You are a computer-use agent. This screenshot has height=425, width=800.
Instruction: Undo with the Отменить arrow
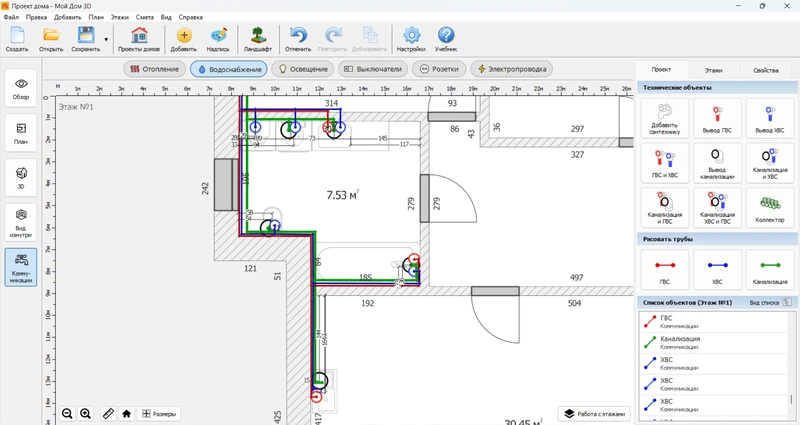pyautogui.click(x=298, y=39)
